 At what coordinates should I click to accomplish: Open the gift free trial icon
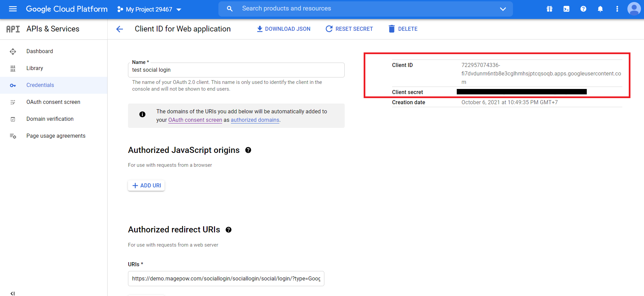(549, 9)
